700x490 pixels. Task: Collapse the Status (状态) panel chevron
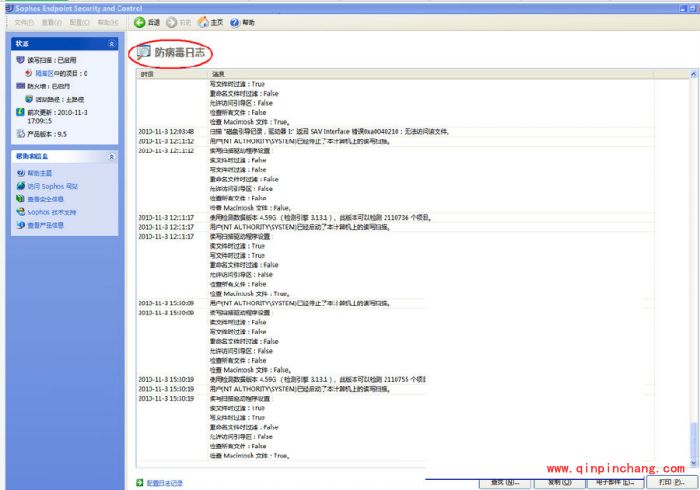click(x=112, y=44)
